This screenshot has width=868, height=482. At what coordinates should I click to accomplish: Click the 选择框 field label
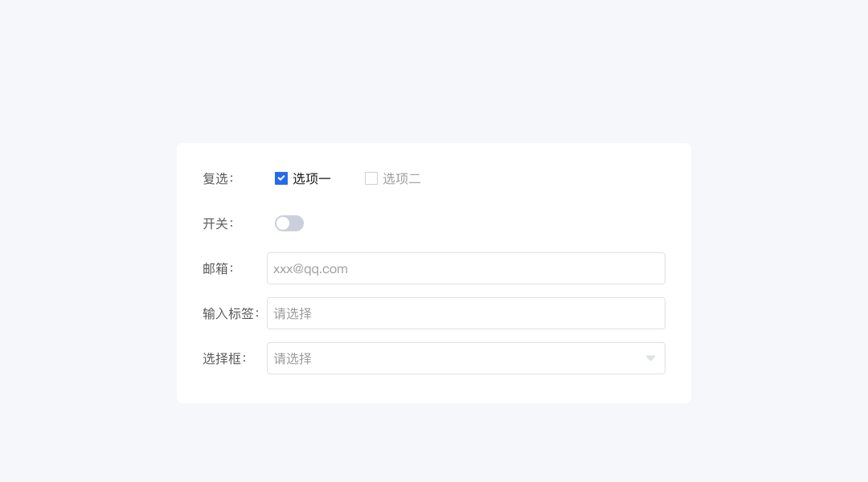tap(223, 358)
